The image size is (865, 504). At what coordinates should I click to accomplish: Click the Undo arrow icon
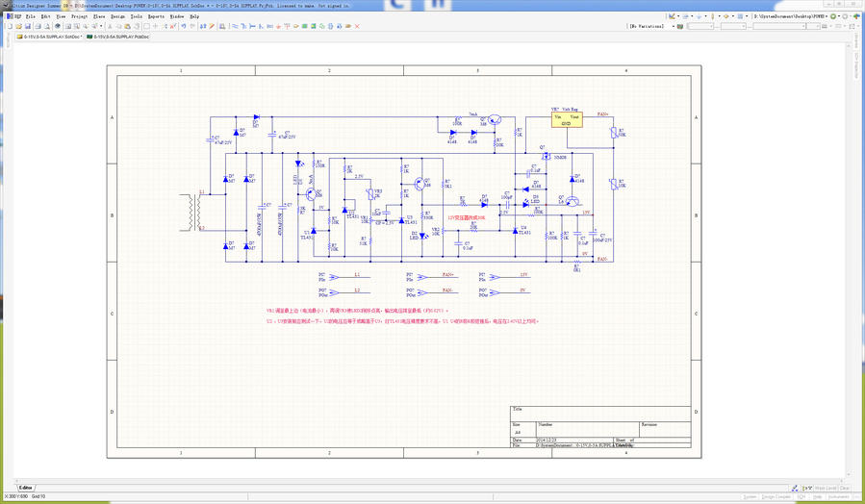(x=183, y=26)
